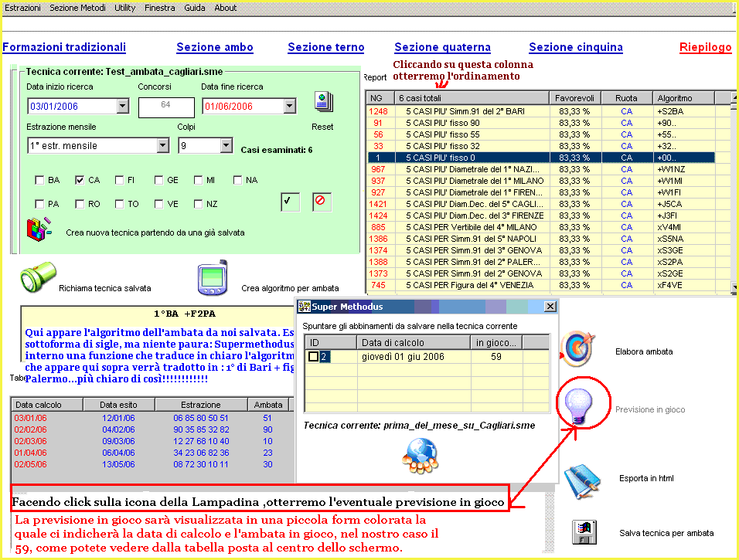Click the Algoritmo column header

[x=684, y=98]
